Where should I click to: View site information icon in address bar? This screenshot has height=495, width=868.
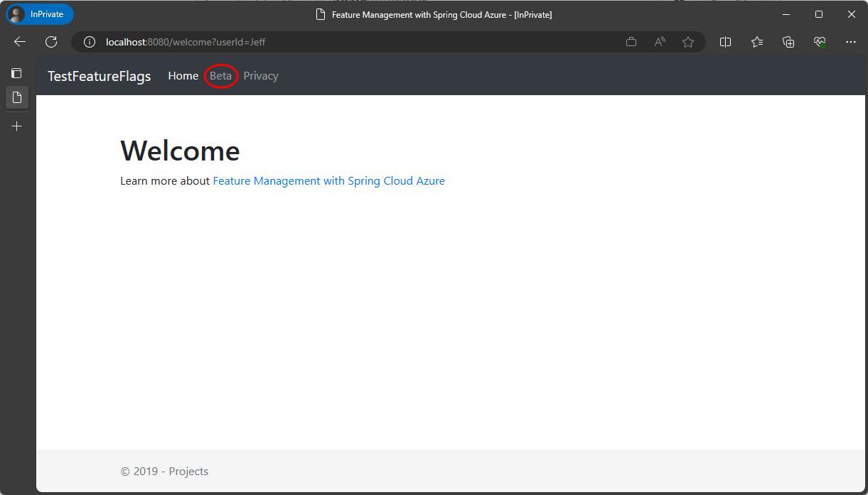coord(90,42)
